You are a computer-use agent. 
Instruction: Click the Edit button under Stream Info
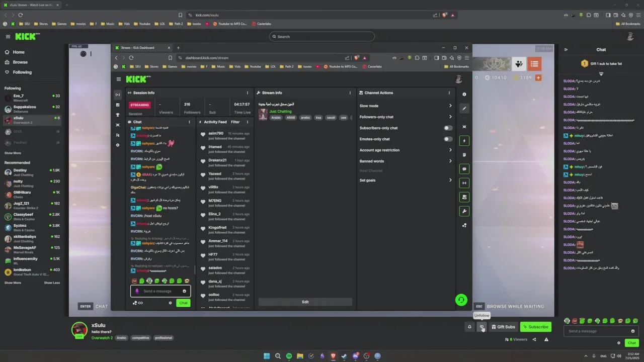[305, 302]
